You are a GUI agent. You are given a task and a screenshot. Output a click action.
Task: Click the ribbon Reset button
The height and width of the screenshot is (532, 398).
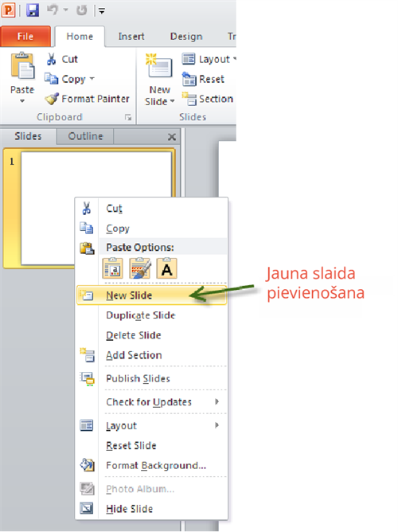203,79
